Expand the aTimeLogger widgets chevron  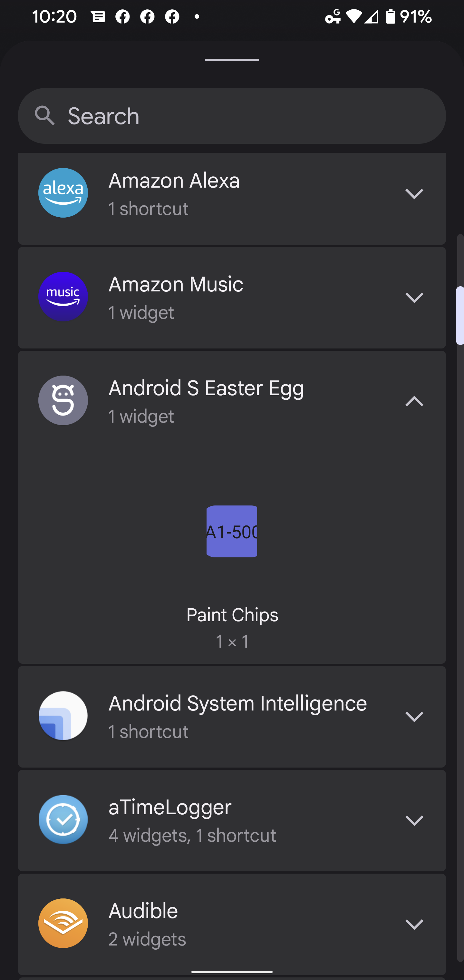pos(414,821)
